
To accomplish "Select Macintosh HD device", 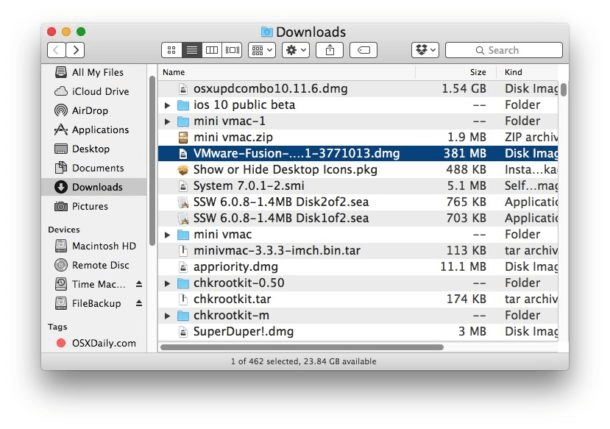I will tap(95, 246).
